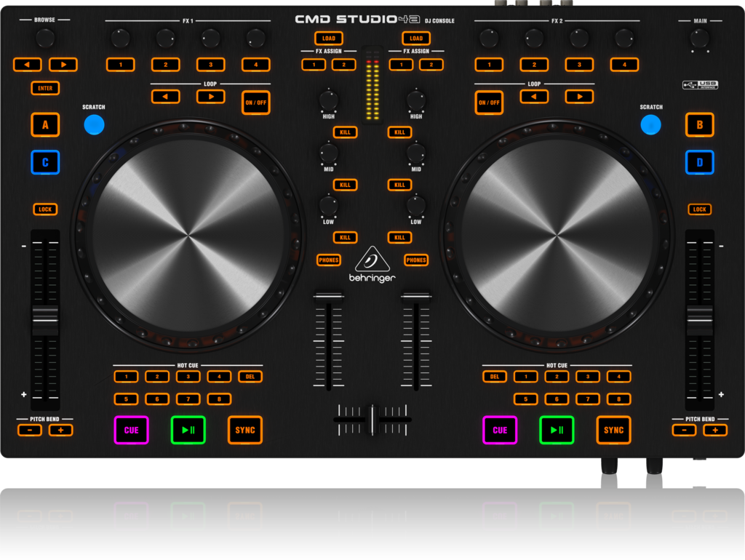This screenshot has width=745, height=560.
Task: Toggle left deck loop ON/OFF
Action: (x=255, y=103)
